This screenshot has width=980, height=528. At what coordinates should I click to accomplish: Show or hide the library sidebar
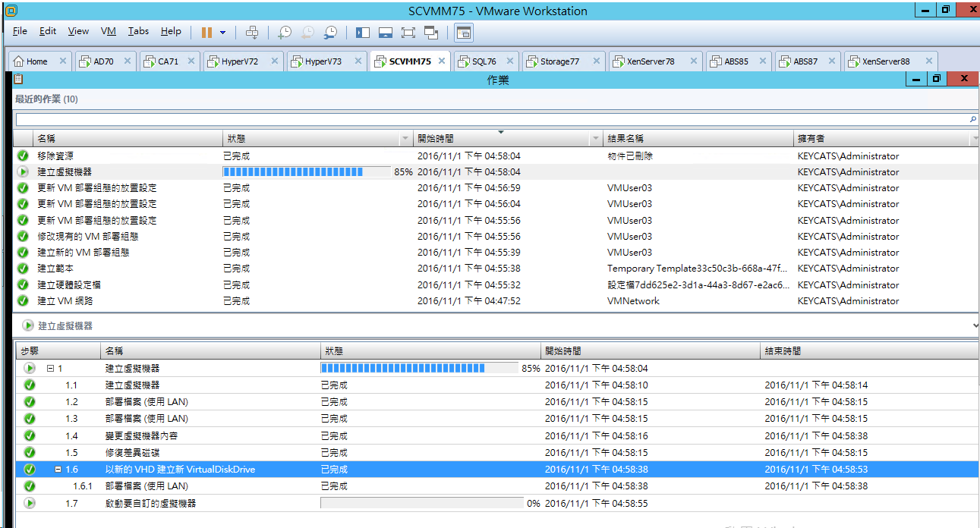click(363, 33)
